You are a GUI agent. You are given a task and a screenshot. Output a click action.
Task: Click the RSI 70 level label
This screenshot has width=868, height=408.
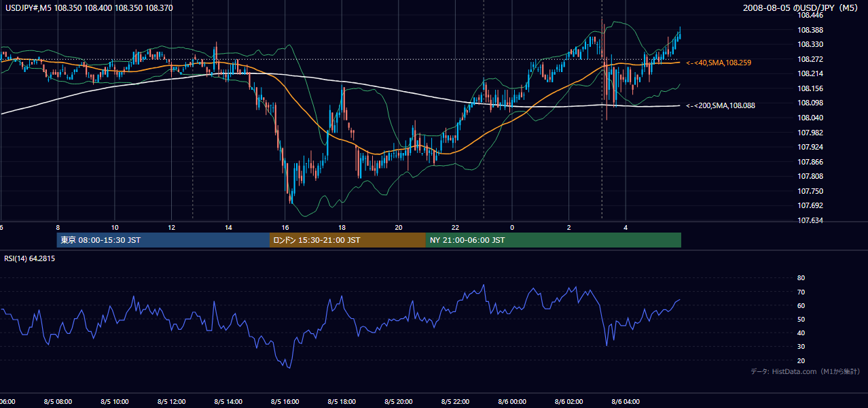point(801,292)
